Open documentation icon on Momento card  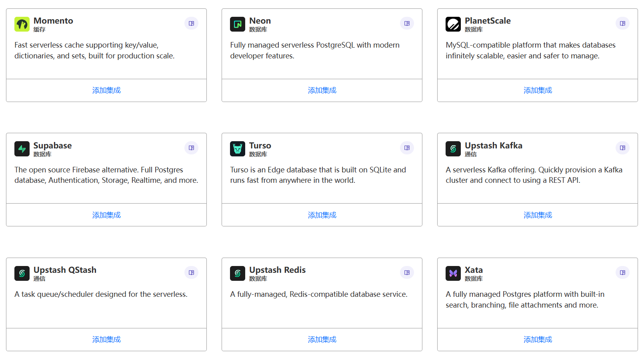191,23
